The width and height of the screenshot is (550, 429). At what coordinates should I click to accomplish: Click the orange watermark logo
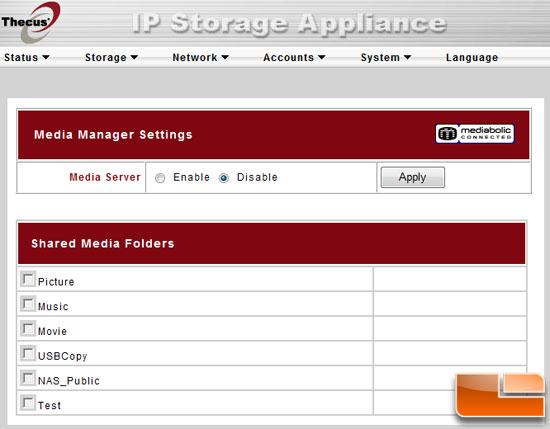[x=501, y=395]
